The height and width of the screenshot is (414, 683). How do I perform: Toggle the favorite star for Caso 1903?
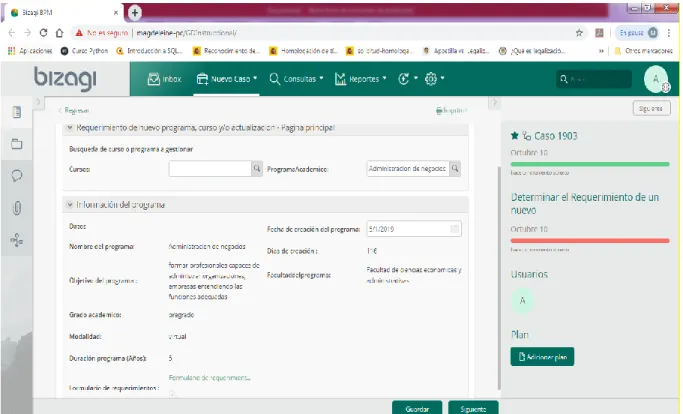(x=514, y=136)
